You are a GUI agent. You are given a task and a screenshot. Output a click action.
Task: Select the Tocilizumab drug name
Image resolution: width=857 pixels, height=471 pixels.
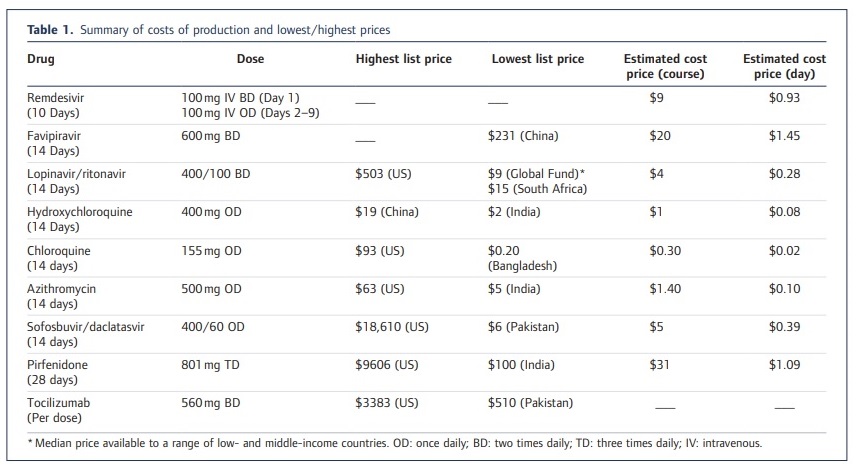[x=58, y=403]
